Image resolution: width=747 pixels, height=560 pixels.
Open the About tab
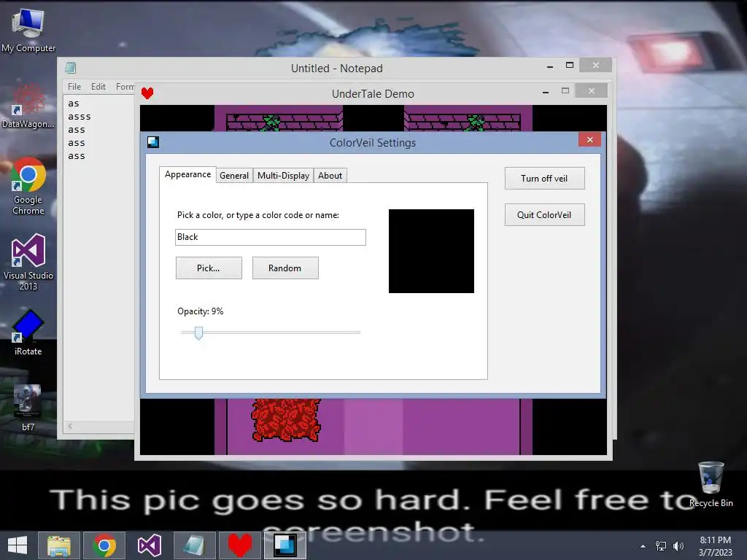click(330, 176)
